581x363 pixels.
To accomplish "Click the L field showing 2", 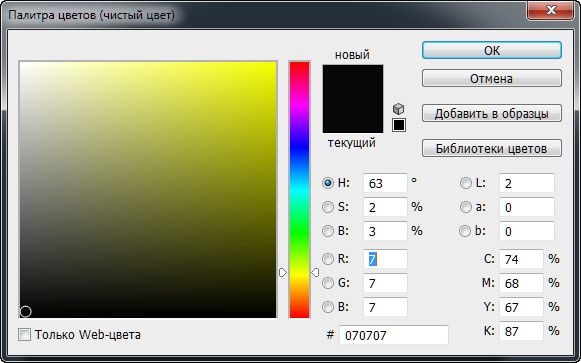I will click(x=527, y=183).
